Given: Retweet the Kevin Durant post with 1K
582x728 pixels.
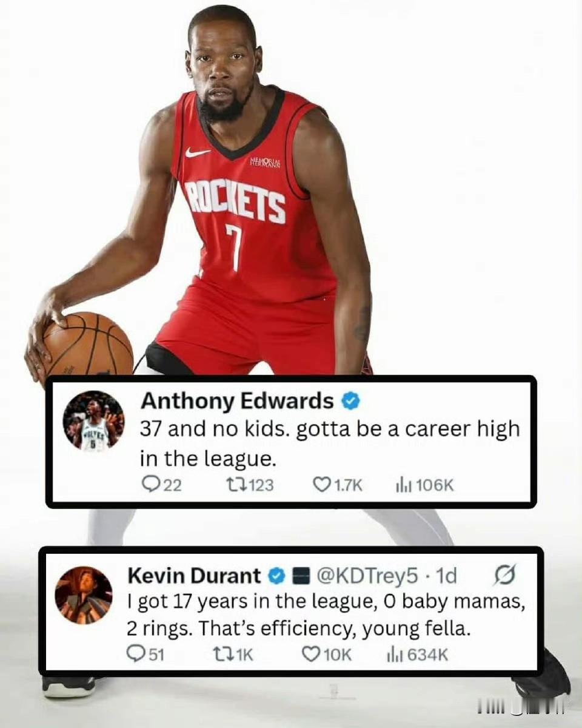Looking at the screenshot, I should click(222, 654).
